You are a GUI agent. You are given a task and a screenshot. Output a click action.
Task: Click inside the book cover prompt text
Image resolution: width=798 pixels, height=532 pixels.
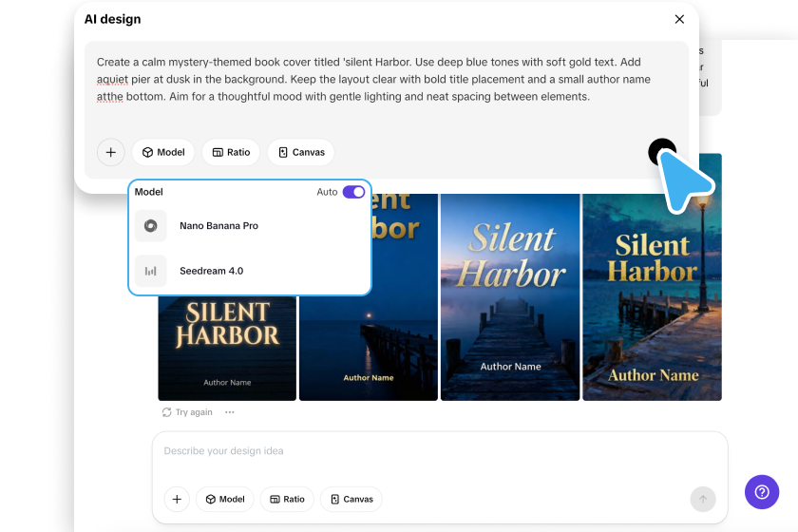[x=373, y=80]
